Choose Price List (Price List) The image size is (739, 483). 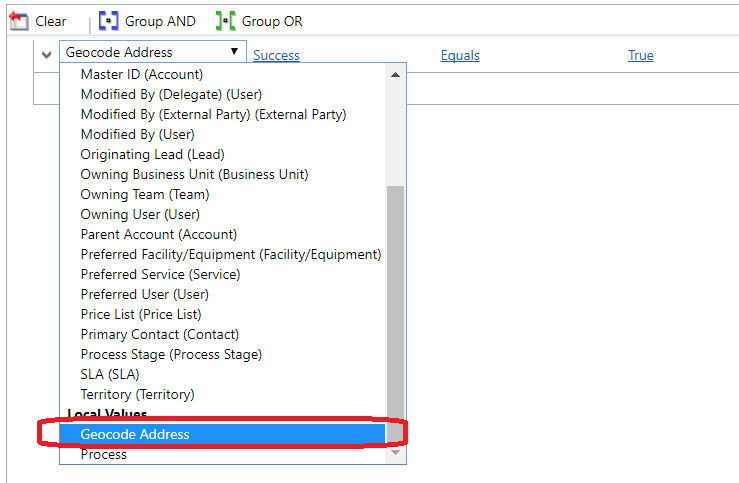point(141,314)
